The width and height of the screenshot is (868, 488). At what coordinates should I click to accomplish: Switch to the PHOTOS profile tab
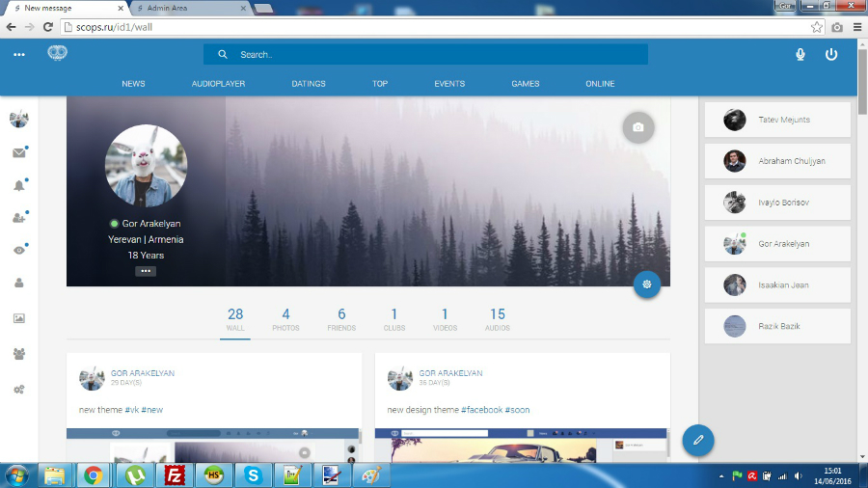pyautogui.click(x=285, y=319)
